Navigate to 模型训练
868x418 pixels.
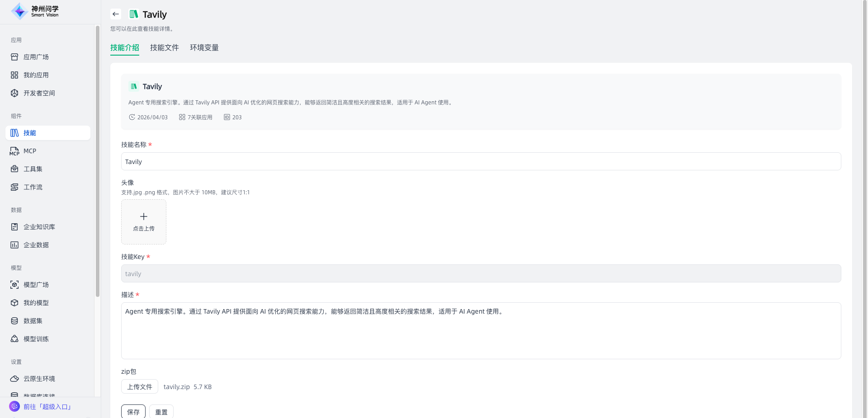tap(48, 339)
